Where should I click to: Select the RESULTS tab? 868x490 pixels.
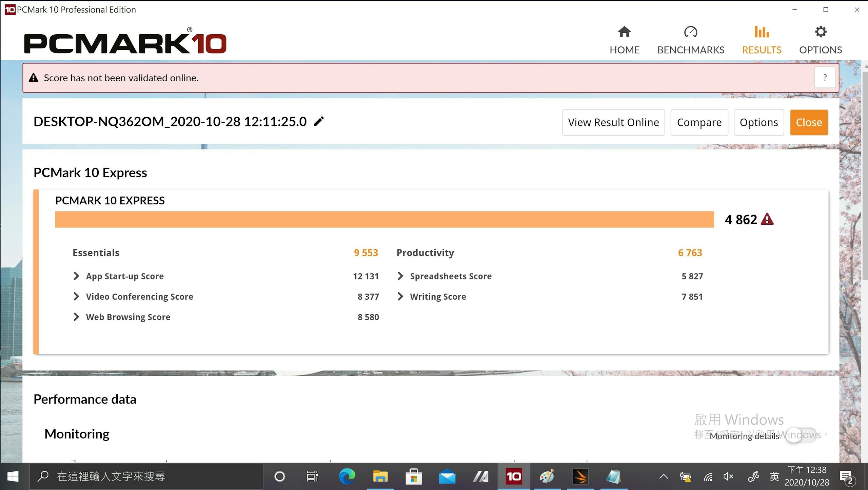(762, 40)
